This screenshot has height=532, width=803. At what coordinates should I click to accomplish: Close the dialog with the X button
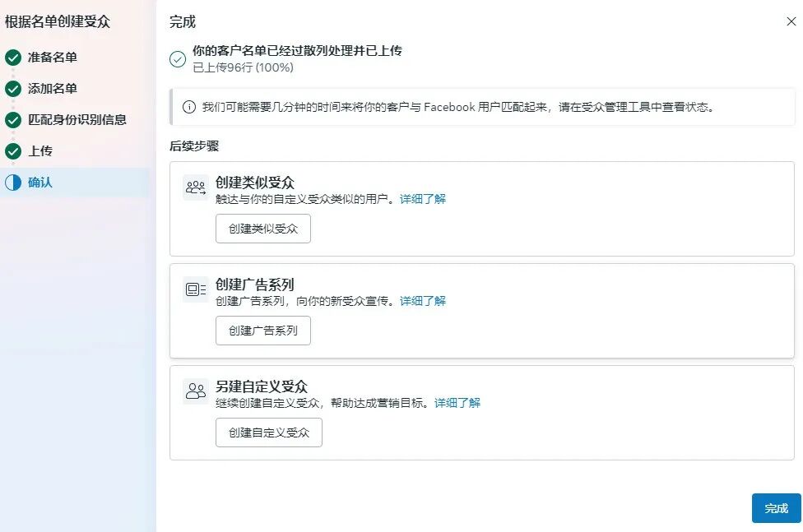791,22
